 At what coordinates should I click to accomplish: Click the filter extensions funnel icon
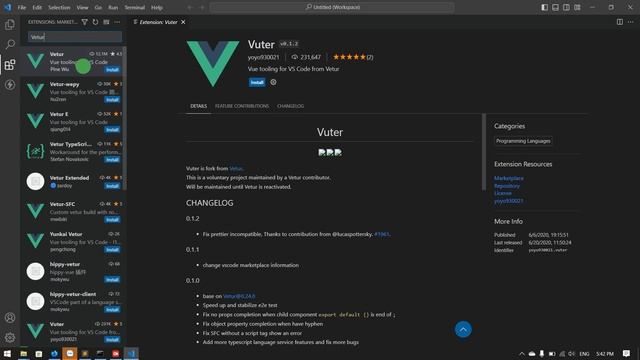84,22
